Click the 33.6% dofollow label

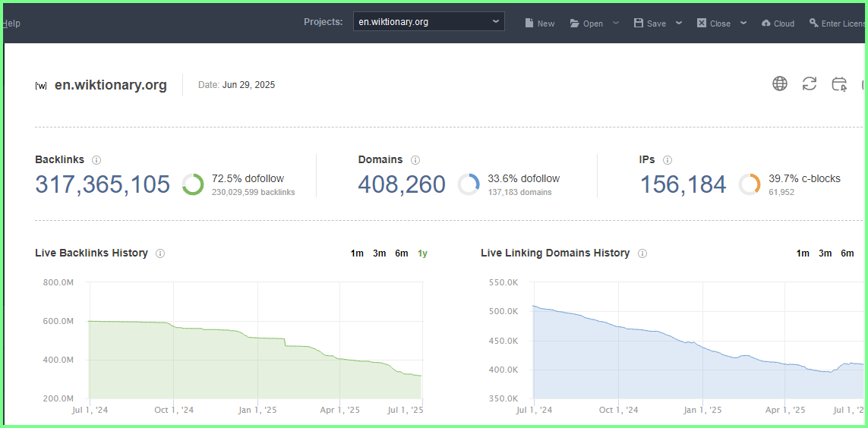(524, 178)
